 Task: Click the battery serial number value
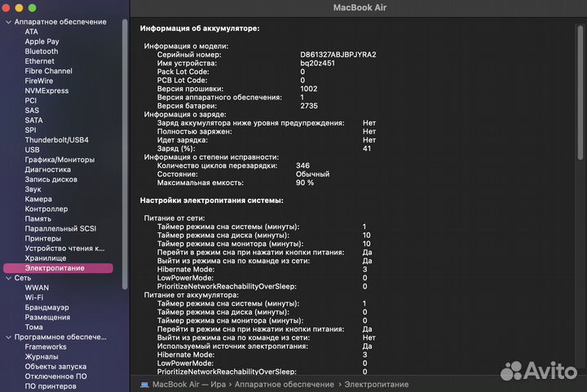[338, 55]
